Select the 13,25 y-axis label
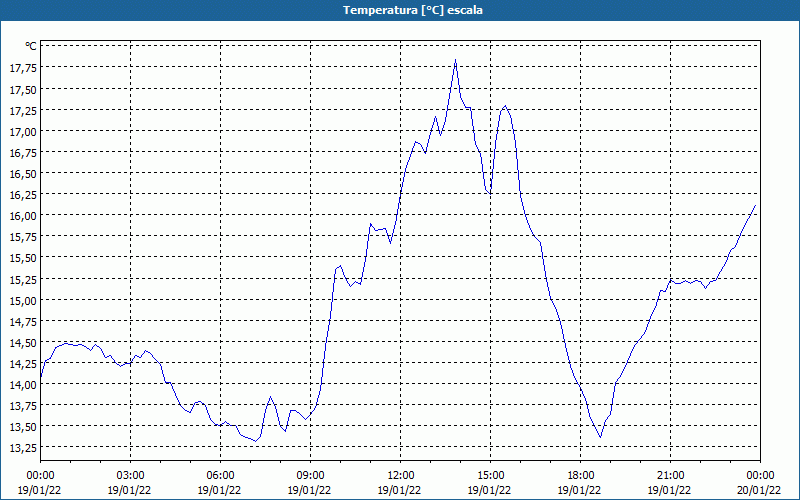The image size is (800, 500). tap(23, 448)
